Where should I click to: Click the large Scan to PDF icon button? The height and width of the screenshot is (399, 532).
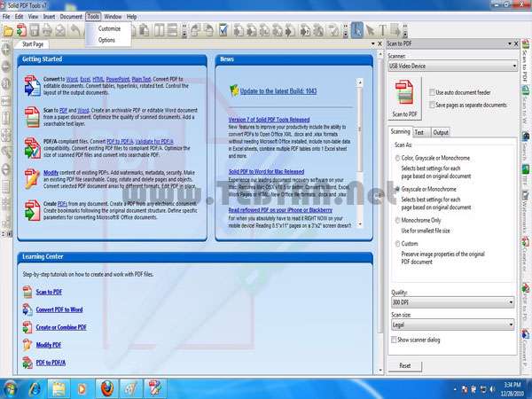[x=404, y=98]
